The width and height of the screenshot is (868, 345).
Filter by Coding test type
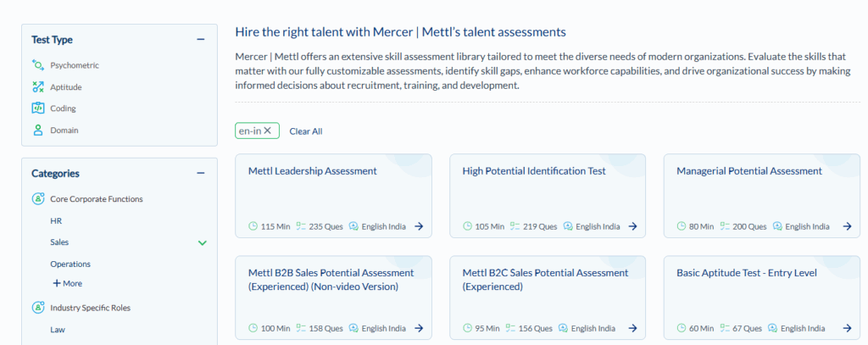(x=63, y=109)
